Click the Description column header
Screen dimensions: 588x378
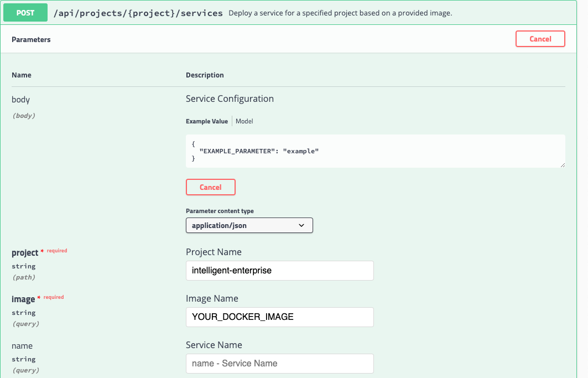pos(205,75)
